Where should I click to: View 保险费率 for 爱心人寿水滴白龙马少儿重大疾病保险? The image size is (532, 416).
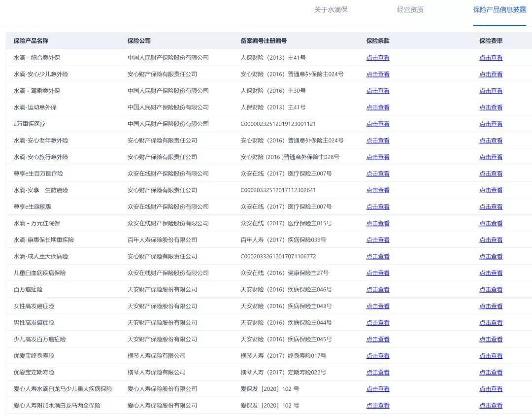(491, 389)
